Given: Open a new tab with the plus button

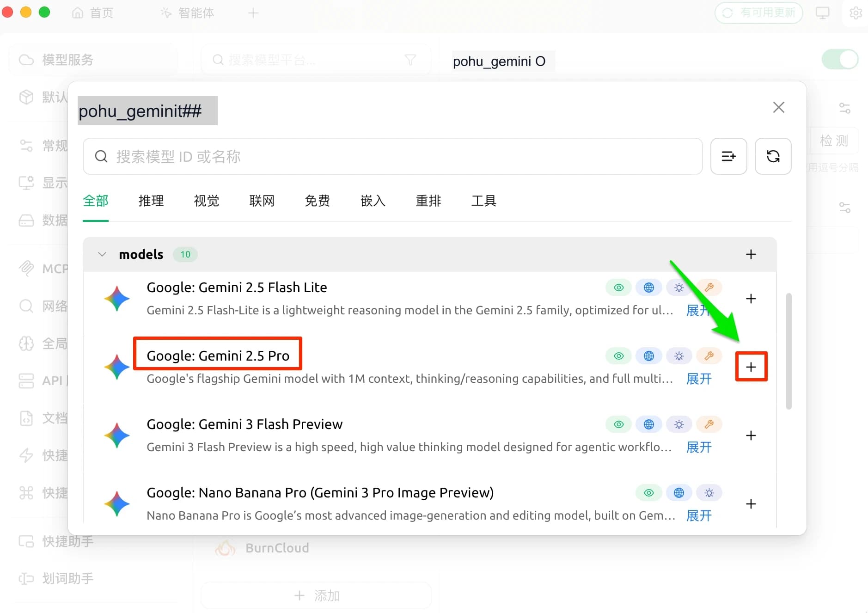Looking at the screenshot, I should point(253,13).
